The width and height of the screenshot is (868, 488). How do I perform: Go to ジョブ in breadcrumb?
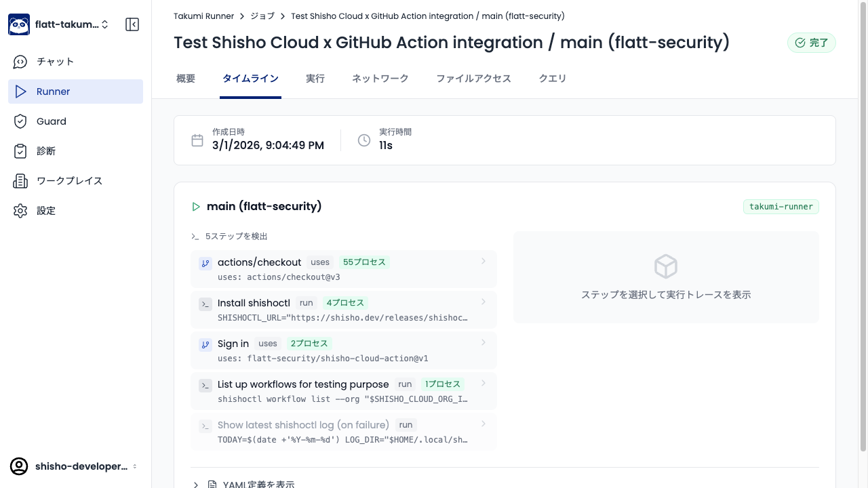262,16
